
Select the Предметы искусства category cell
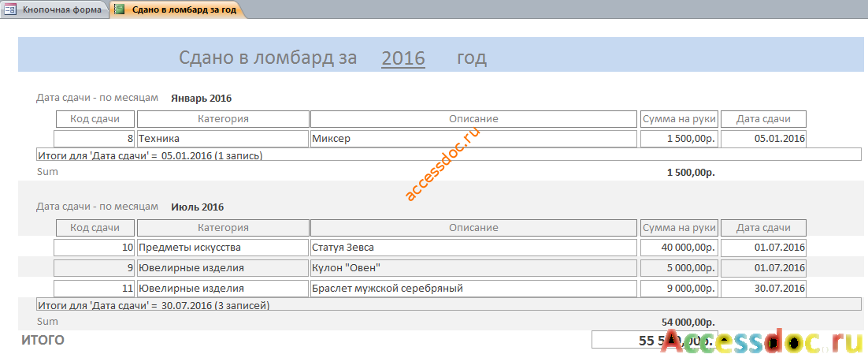pyautogui.click(x=223, y=247)
